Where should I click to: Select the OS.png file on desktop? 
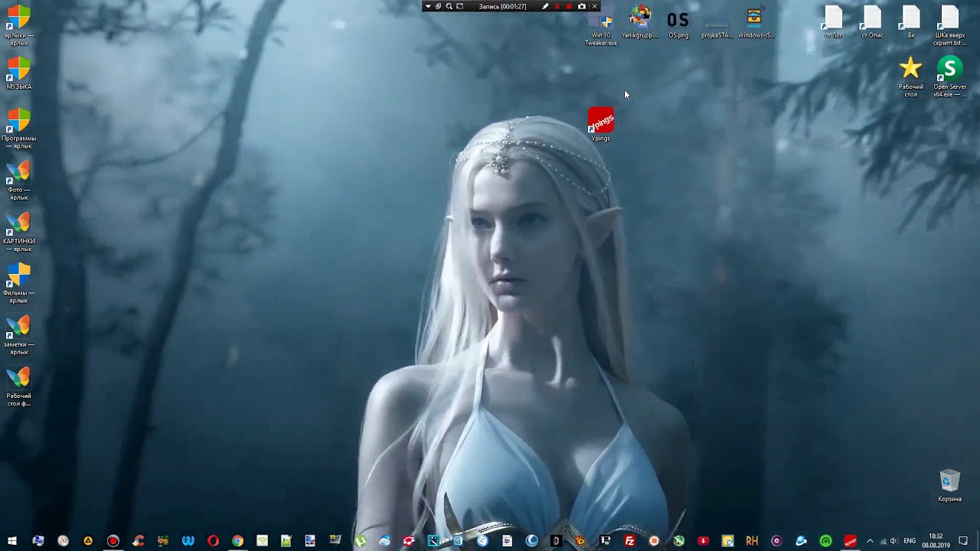point(678,23)
